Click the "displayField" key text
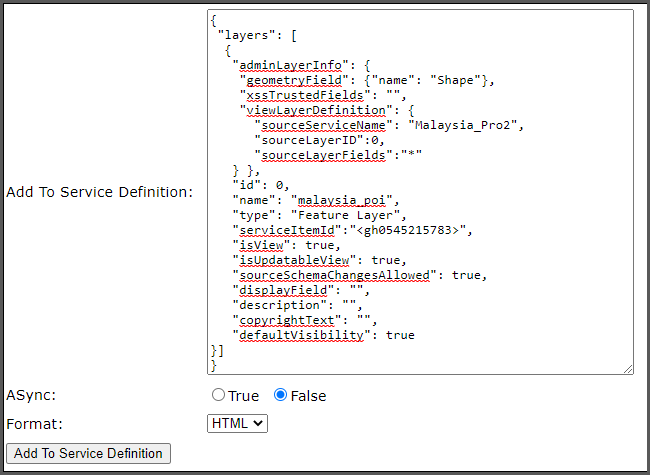Viewport: 650px width, 475px height. click(283, 290)
